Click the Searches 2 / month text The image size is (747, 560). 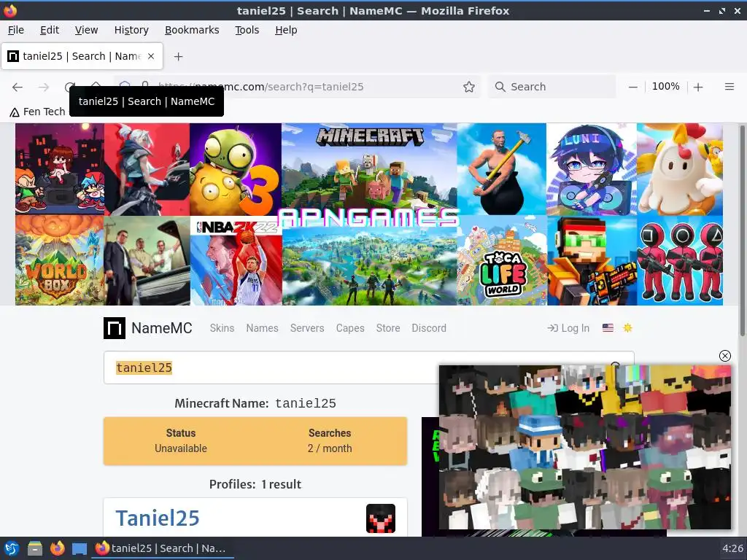[x=330, y=440]
